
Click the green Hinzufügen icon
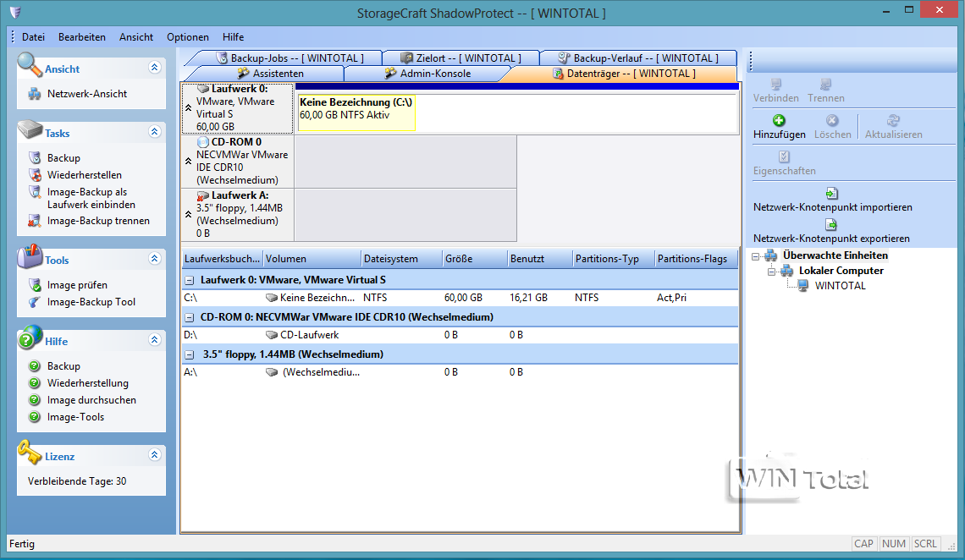[x=779, y=120]
